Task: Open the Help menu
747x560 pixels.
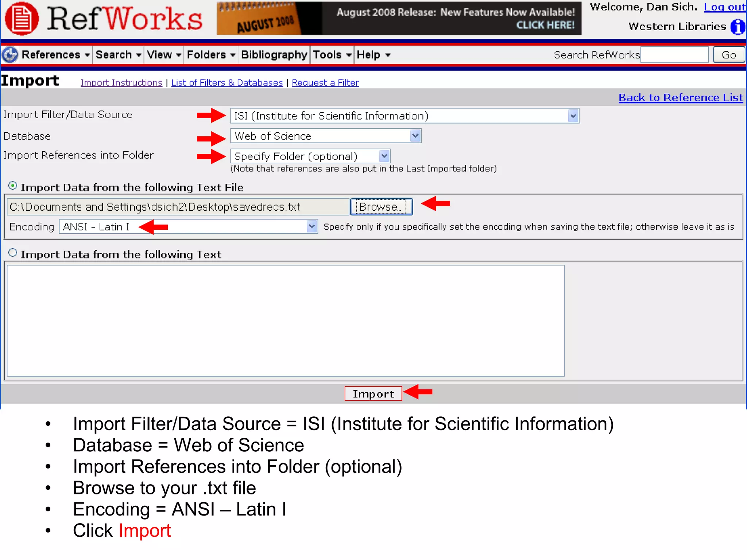Action: click(373, 55)
